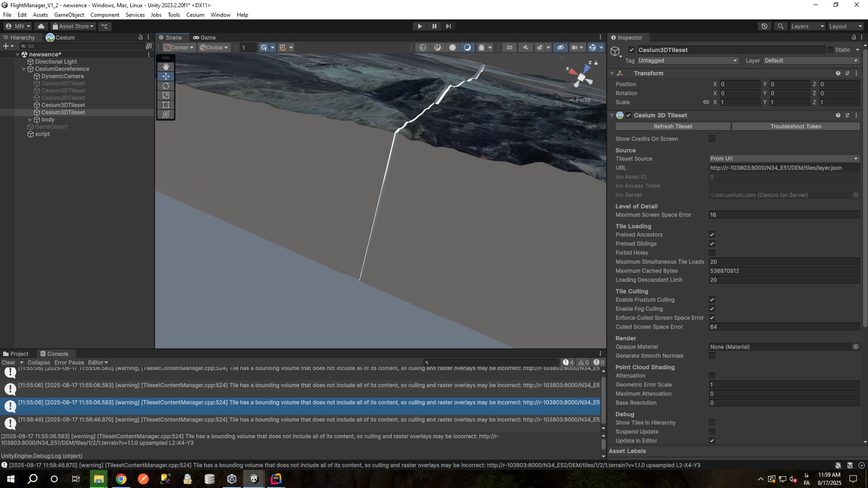Switch to the Game tab
Screen dimensions: 868x488
click(204, 38)
